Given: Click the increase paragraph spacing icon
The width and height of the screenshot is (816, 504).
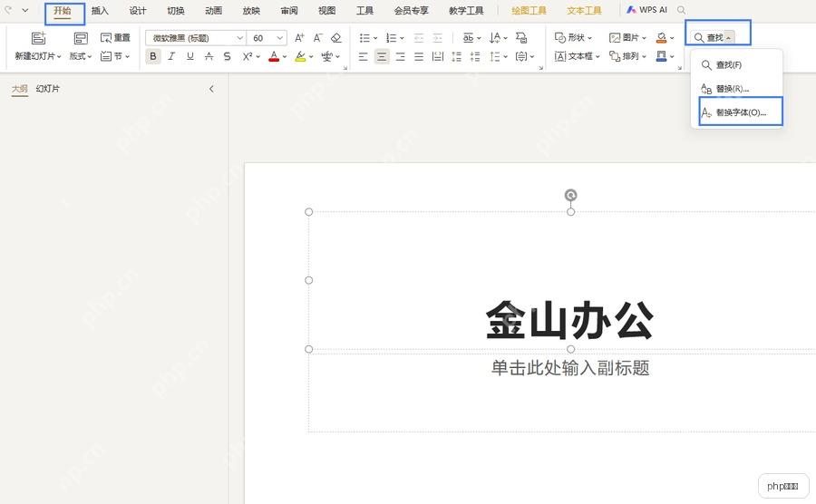Looking at the screenshot, I should click(x=456, y=56).
